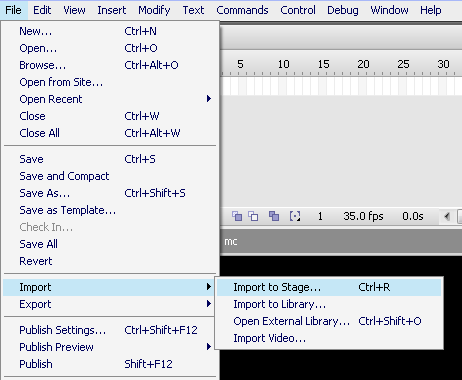Click Save in File menu
Screen dimensions: 462x380
110,159
